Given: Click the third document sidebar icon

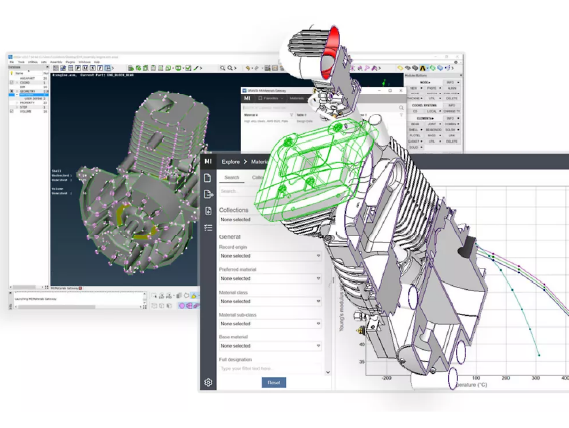Looking at the screenshot, I should point(208,211).
